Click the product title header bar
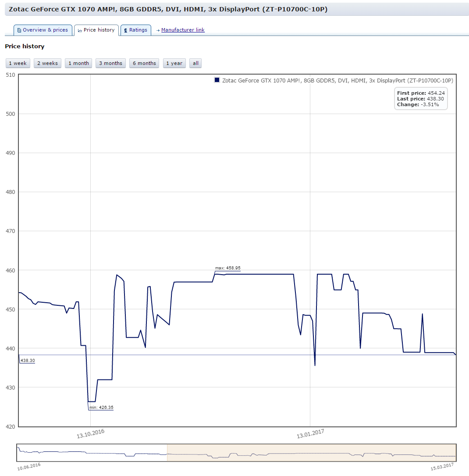 (237, 9)
